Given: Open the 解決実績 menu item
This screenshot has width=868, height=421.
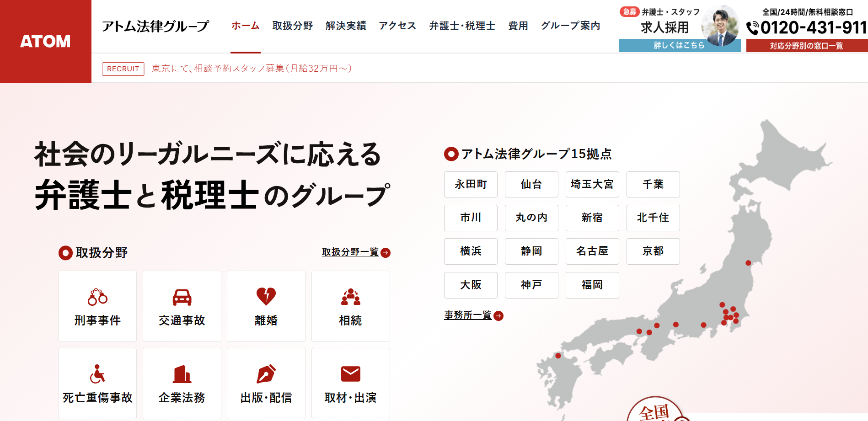Looking at the screenshot, I should coord(346,26).
